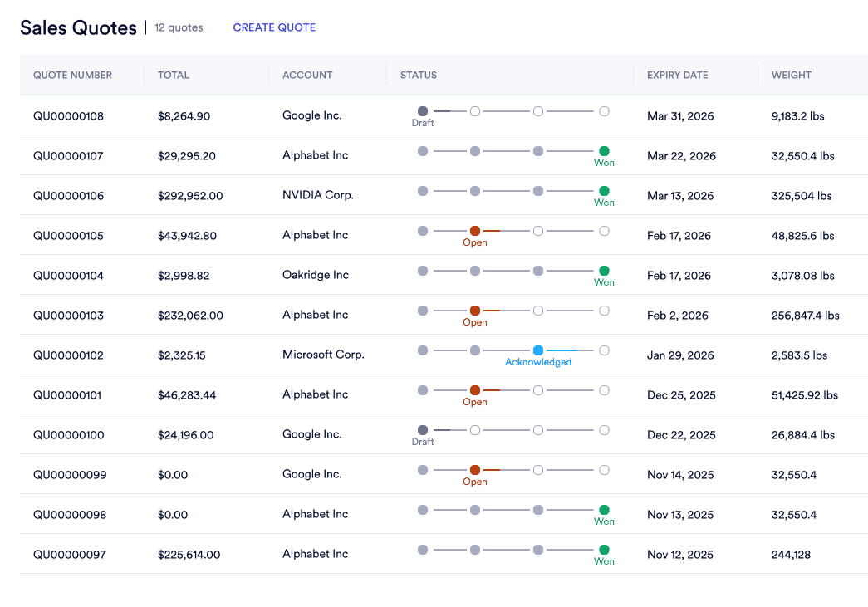This screenshot has width=868, height=607.
Task: Click orange Open status dot for QU00000101
Action: (x=475, y=390)
